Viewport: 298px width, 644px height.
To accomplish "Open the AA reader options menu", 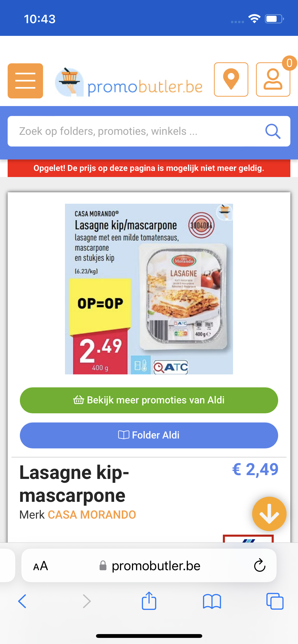I will pos(40,566).
